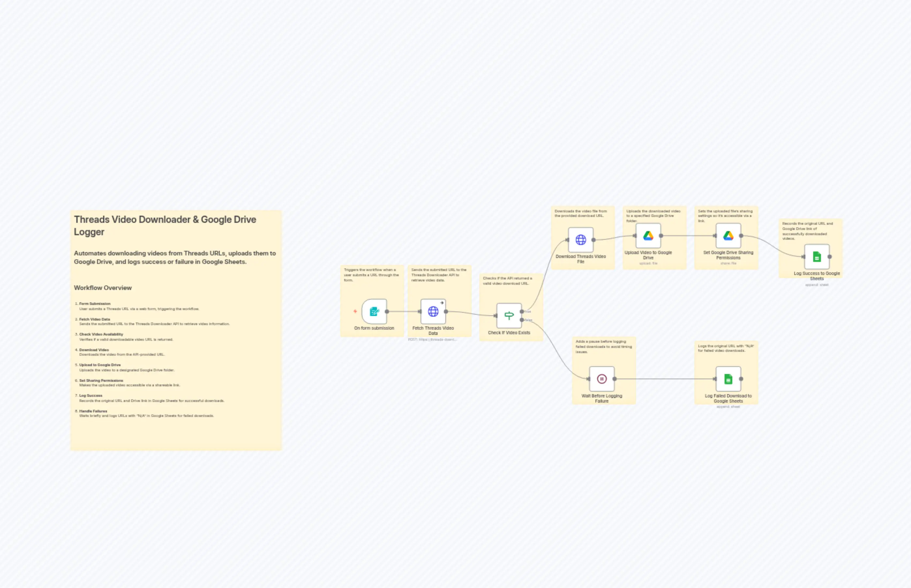
Task: Click the globe icon on Fetch Threads Video Data
Action: 433,311
